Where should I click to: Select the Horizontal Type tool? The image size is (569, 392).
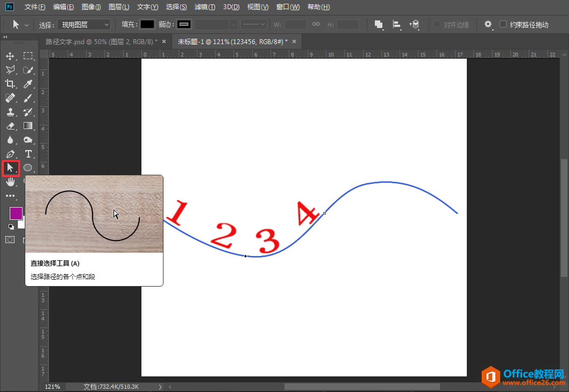[28, 154]
